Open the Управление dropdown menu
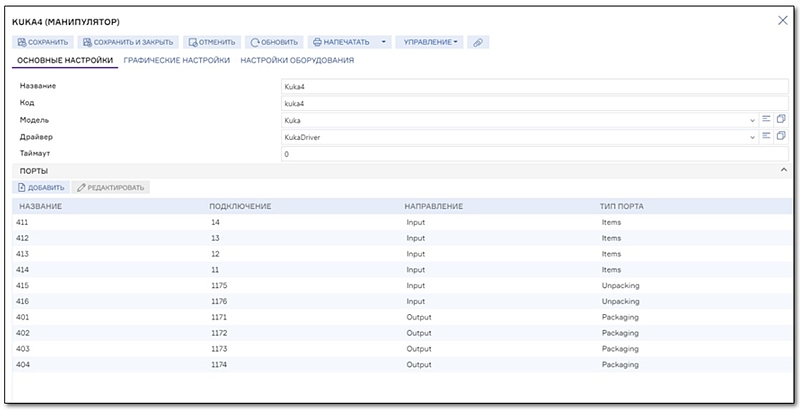The height and width of the screenshot is (410, 800). pyautogui.click(x=428, y=42)
